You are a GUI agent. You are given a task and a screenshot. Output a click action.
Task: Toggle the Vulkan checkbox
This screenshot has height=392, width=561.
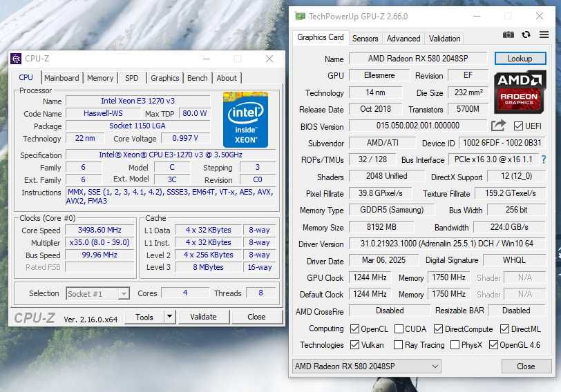(x=354, y=345)
